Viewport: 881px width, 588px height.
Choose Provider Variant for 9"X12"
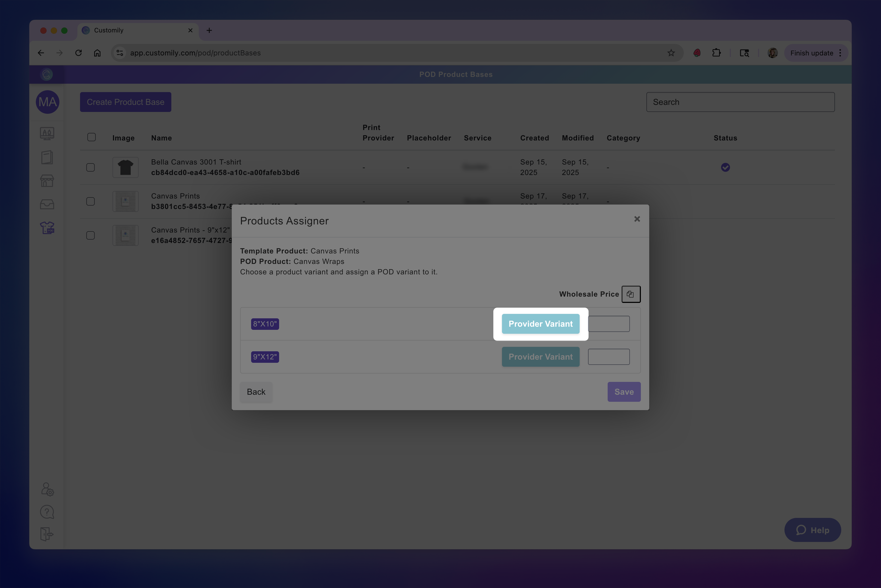[x=540, y=357]
